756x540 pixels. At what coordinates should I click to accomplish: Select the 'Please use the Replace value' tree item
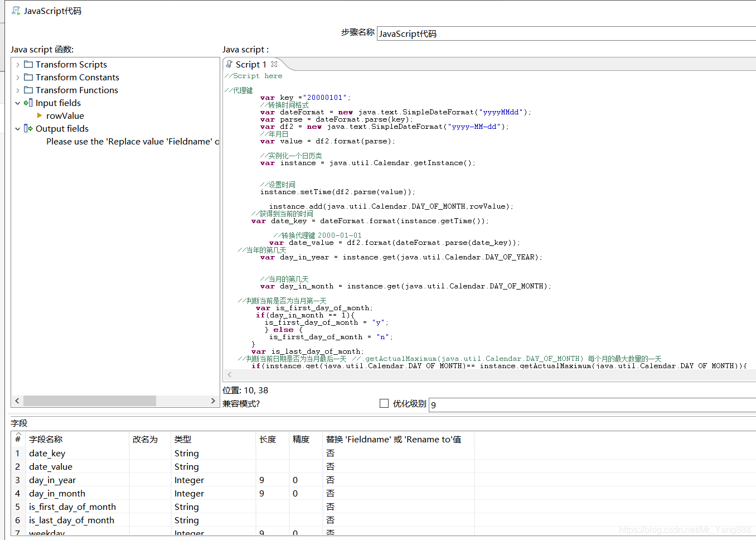pyautogui.click(x=133, y=142)
